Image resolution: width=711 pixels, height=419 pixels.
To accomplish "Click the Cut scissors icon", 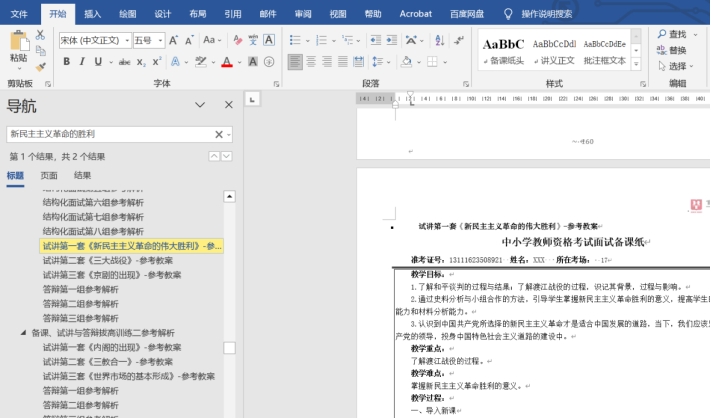I will (40, 35).
